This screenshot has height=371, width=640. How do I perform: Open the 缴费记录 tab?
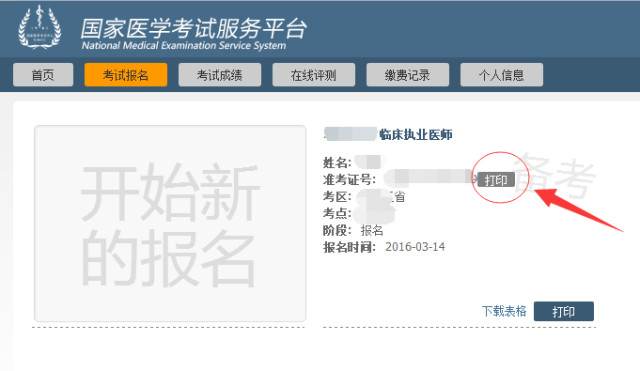tap(408, 75)
